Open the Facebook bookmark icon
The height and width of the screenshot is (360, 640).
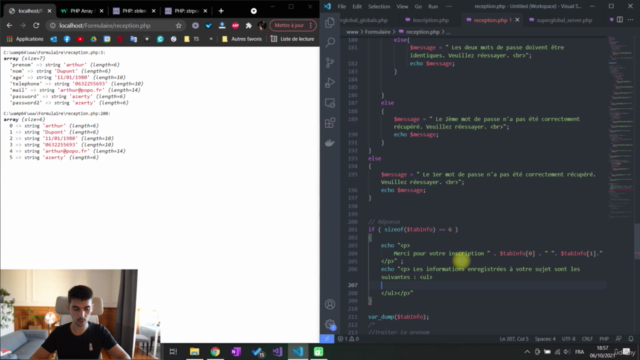point(67,39)
